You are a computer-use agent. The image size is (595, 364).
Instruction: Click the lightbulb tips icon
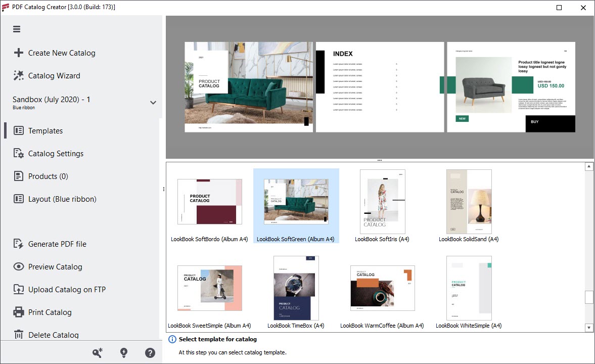coord(124,353)
